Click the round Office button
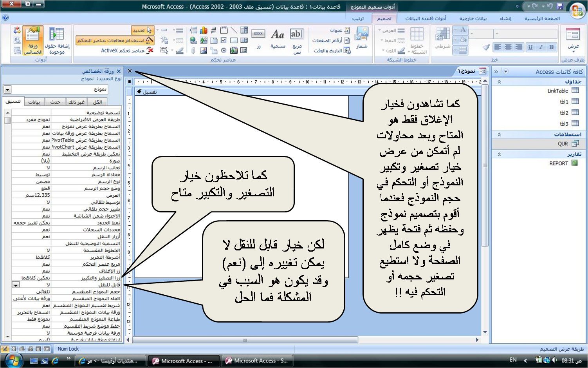The height and width of the screenshot is (368, 588). 578,11
